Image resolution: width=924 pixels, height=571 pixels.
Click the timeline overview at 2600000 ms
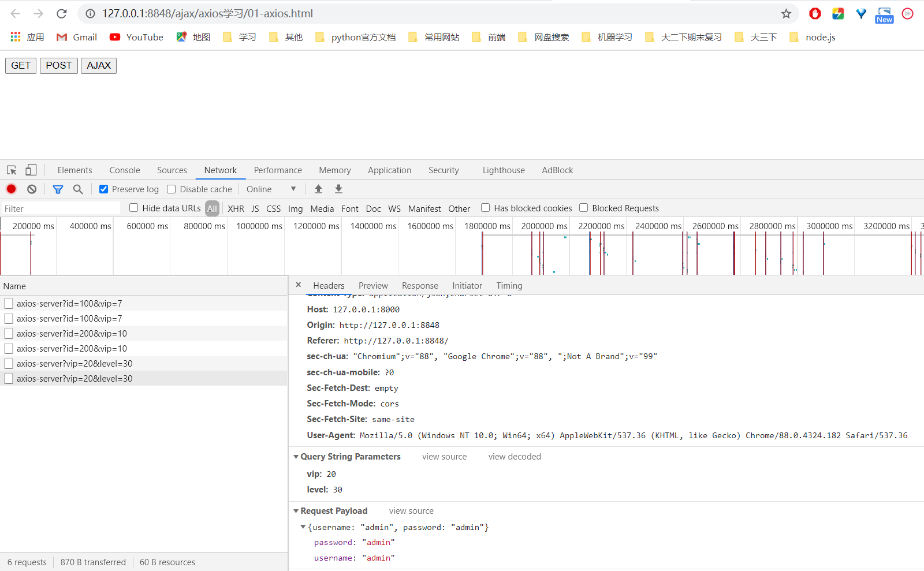tap(716, 226)
